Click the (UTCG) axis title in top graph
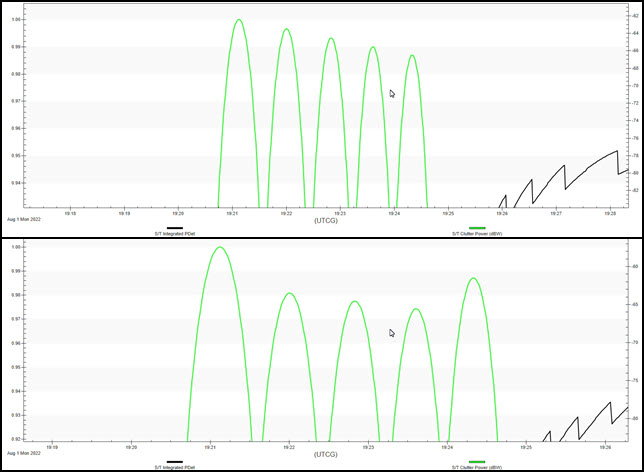The width and height of the screenshot is (644, 472). (327, 219)
